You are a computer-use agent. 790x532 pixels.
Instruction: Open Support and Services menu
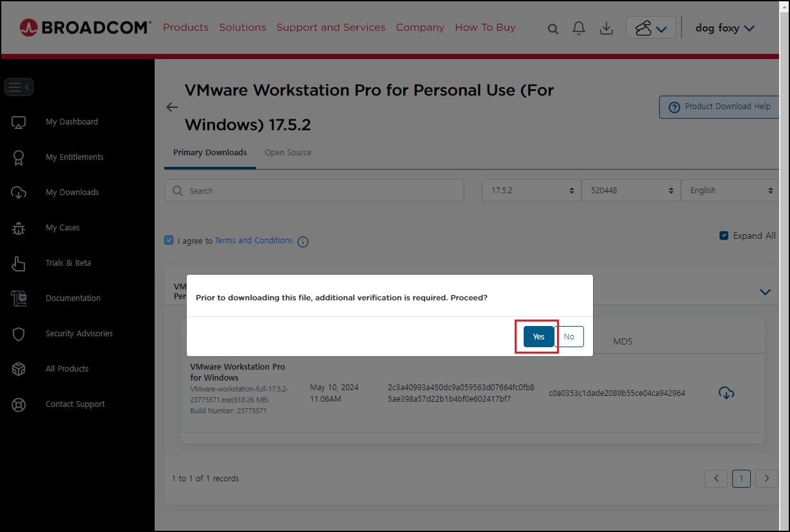[331, 28]
